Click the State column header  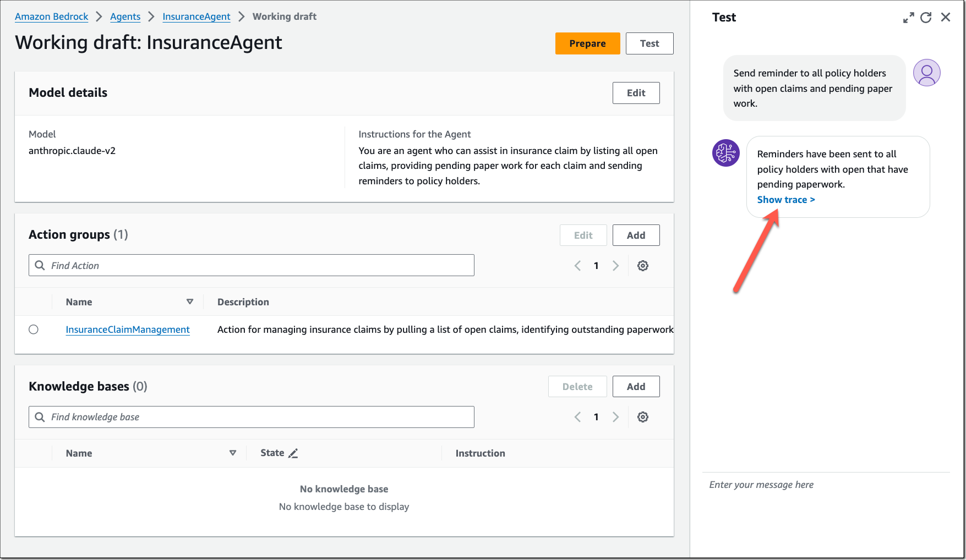click(x=272, y=453)
